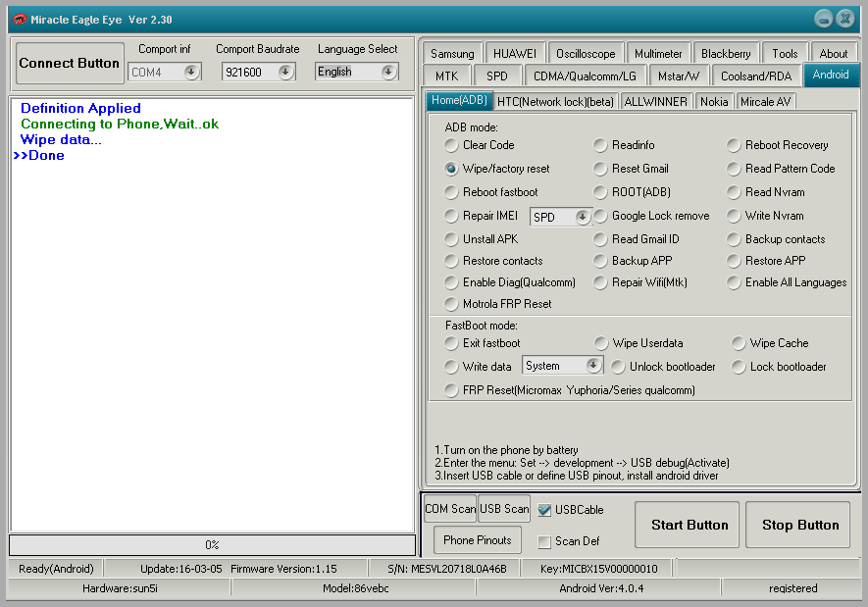This screenshot has width=868, height=607.
Task: Select the Motrola FRP Reset option
Action: pos(498,304)
